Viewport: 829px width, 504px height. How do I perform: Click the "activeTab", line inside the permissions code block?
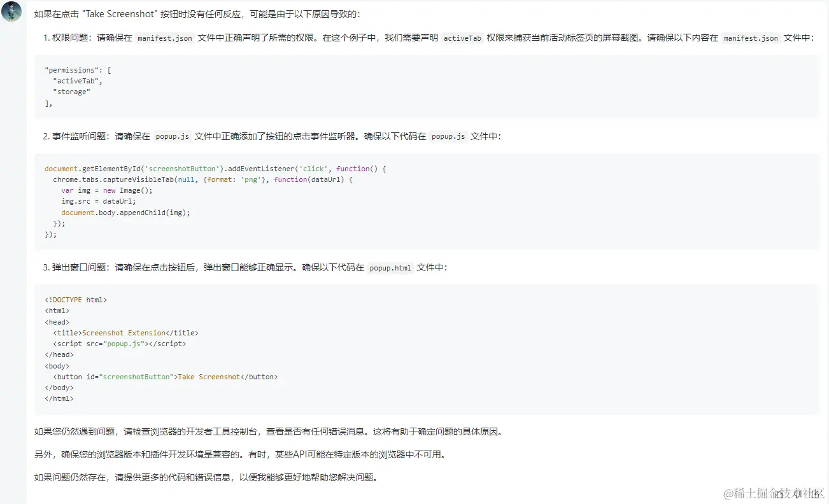click(78, 81)
